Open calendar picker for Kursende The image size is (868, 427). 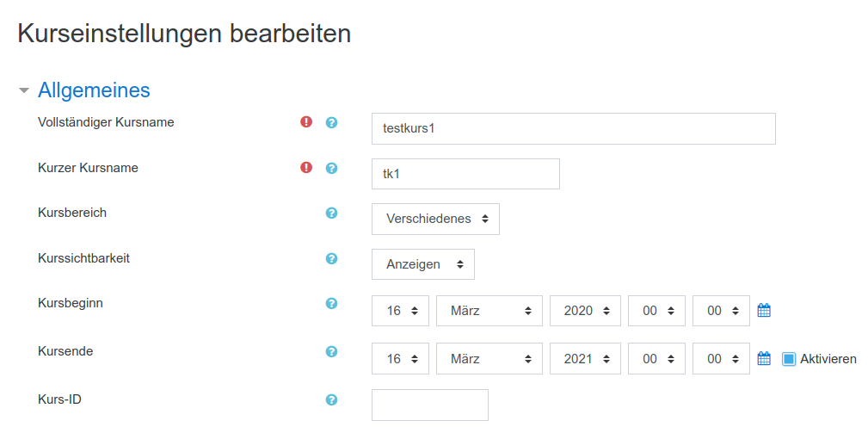pos(764,359)
